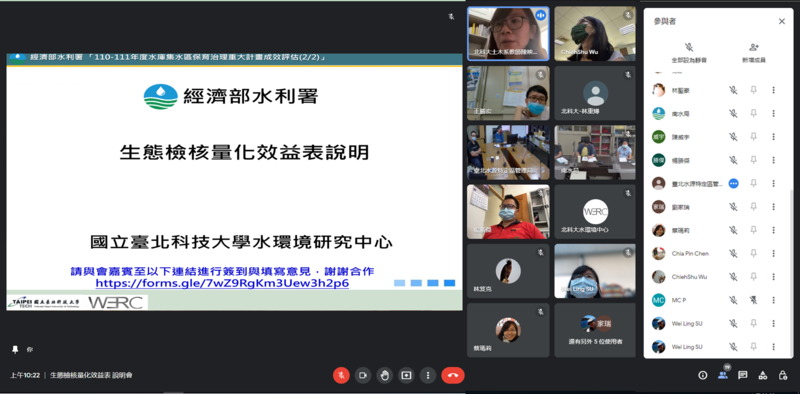Pin Chia Pin Chen to the screen
The height and width of the screenshot is (394, 800).
(x=754, y=253)
